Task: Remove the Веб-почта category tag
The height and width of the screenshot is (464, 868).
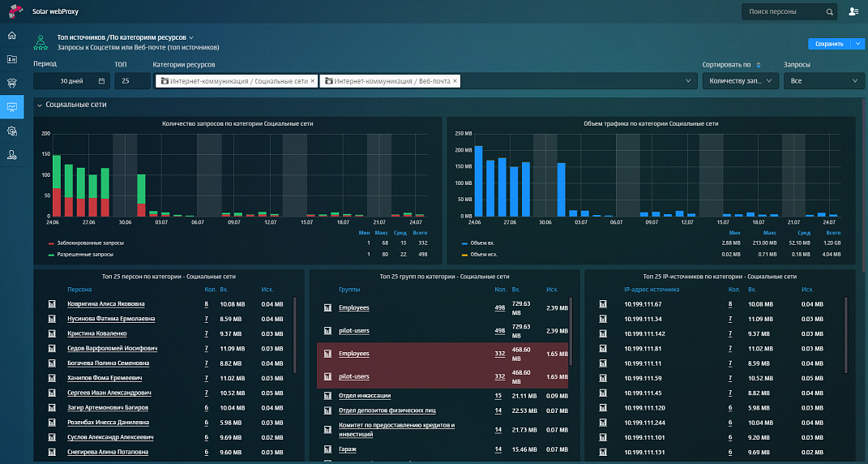Action: [455, 81]
